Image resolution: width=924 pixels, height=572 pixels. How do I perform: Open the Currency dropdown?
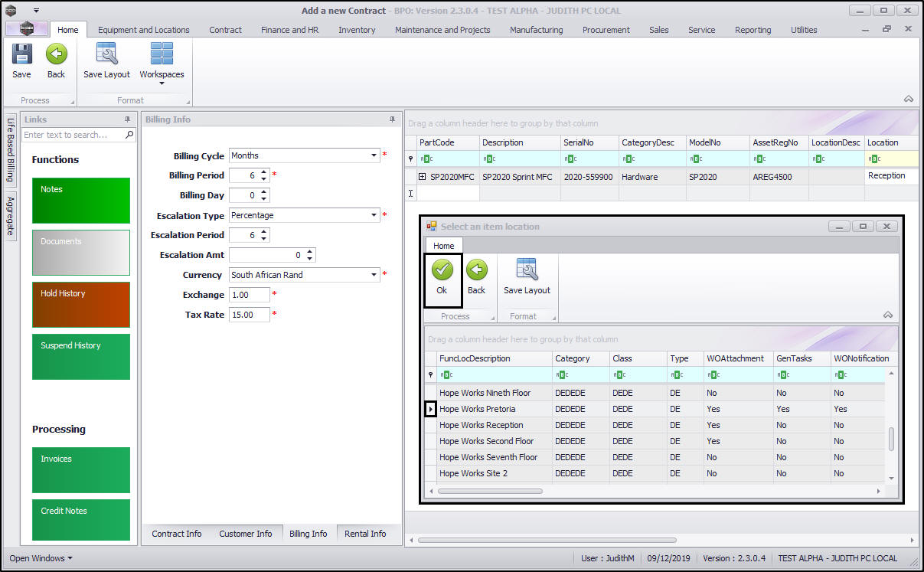point(374,275)
